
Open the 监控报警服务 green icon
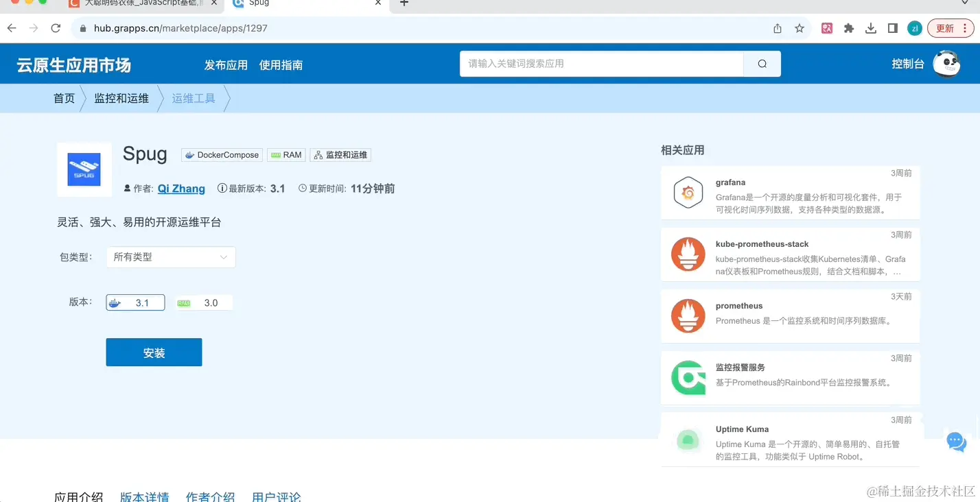pyautogui.click(x=688, y=378)
